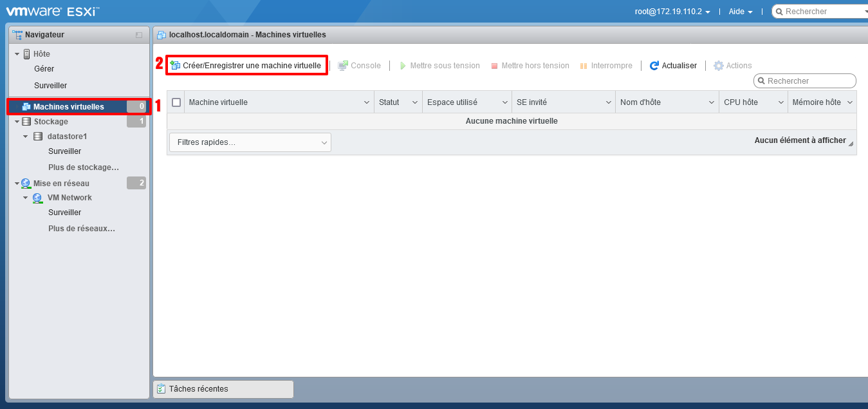
Task: Minimize the Navigateur panel using its icon
Action: pos(139,35)
